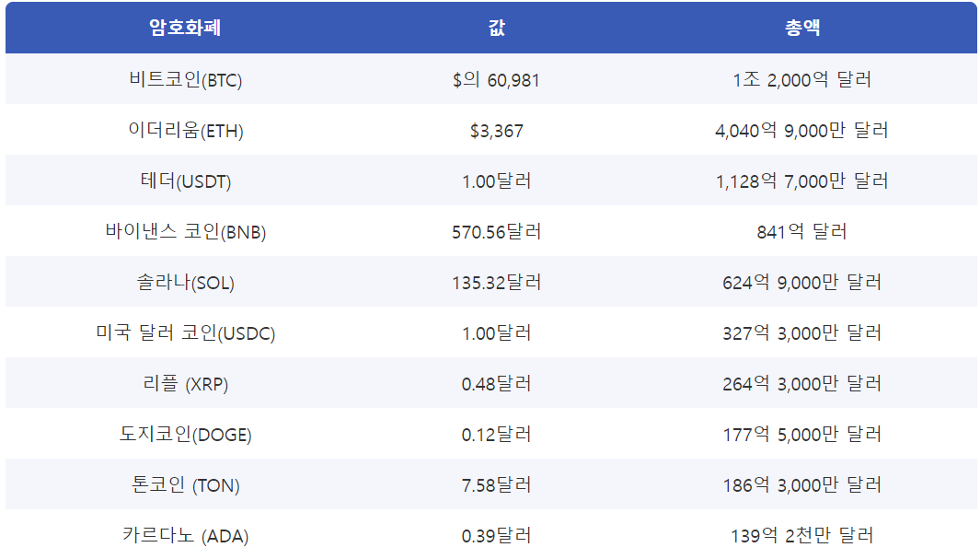Select the 리플 (XRP) cell
This screenshot has height=559, width=980.
click(x=185, y=383)
